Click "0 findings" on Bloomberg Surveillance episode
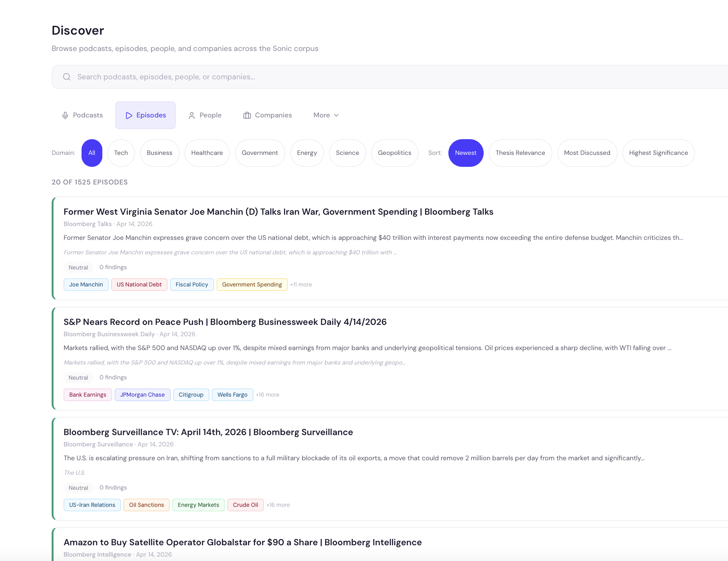Image resolution: width=728 pixels, height=561 pixels. pyautogui.click(x=113, y=488)
